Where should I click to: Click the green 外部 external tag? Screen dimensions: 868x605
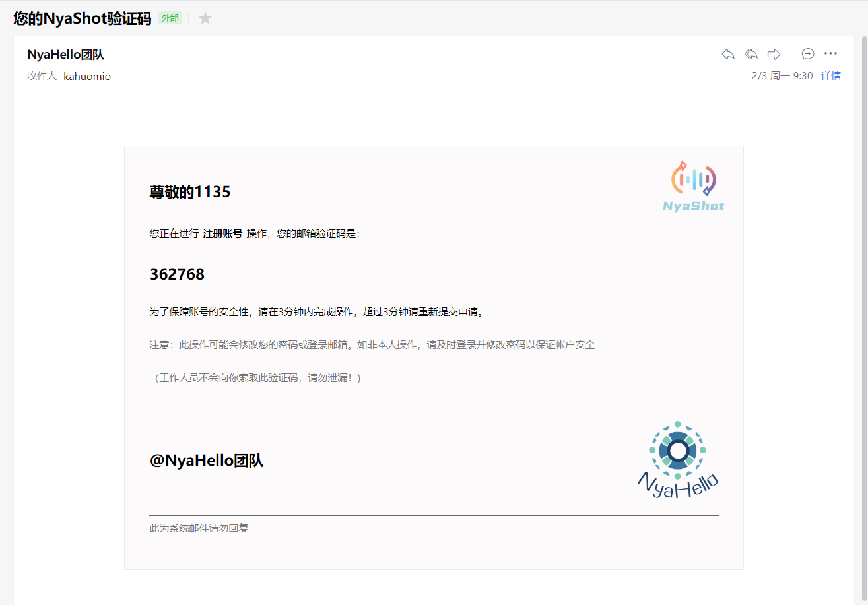pos(170,18)
